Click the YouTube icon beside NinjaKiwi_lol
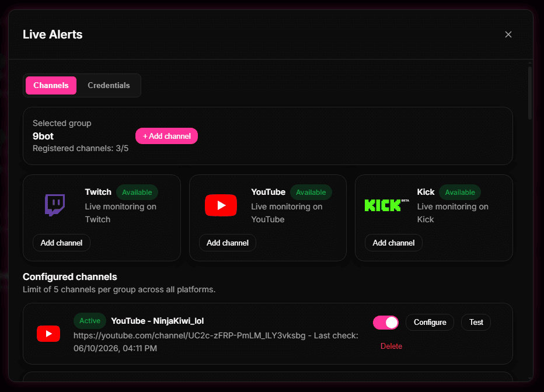This screenshot has height=392, width=544. [x=48, y=334]
